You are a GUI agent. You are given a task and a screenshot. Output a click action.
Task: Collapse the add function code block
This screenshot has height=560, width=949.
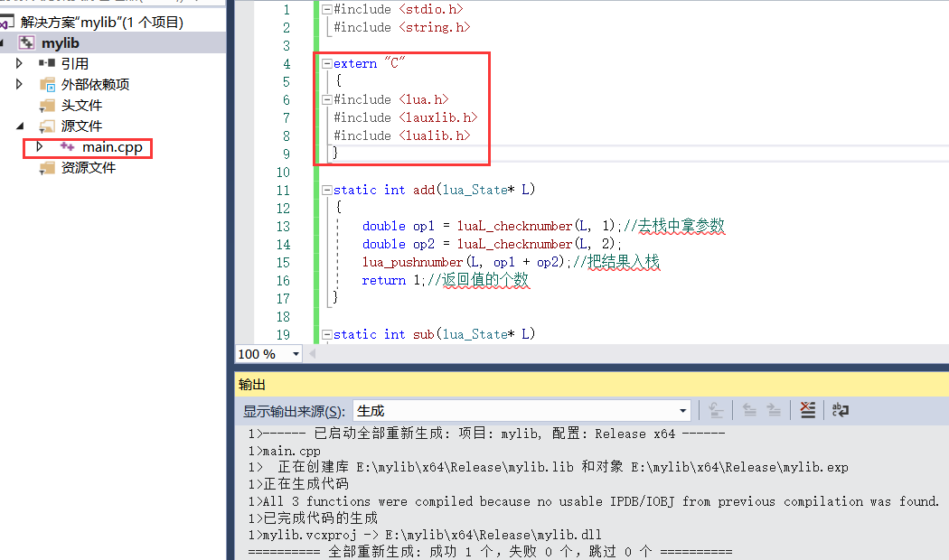(325, 190)
